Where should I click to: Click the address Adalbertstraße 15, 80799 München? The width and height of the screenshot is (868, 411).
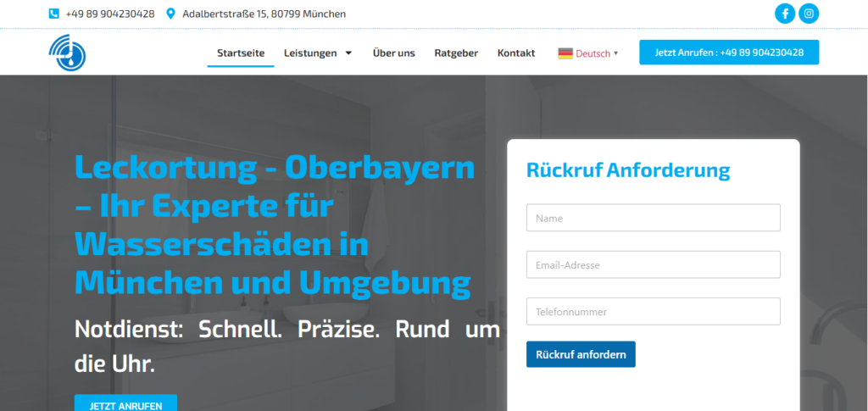click(264, 14)
